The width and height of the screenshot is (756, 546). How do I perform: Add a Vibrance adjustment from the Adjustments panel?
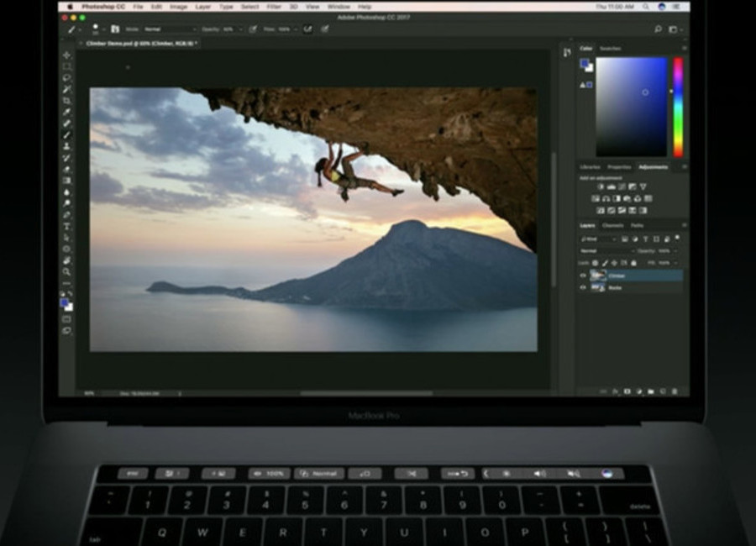click(x=643, y=186)
